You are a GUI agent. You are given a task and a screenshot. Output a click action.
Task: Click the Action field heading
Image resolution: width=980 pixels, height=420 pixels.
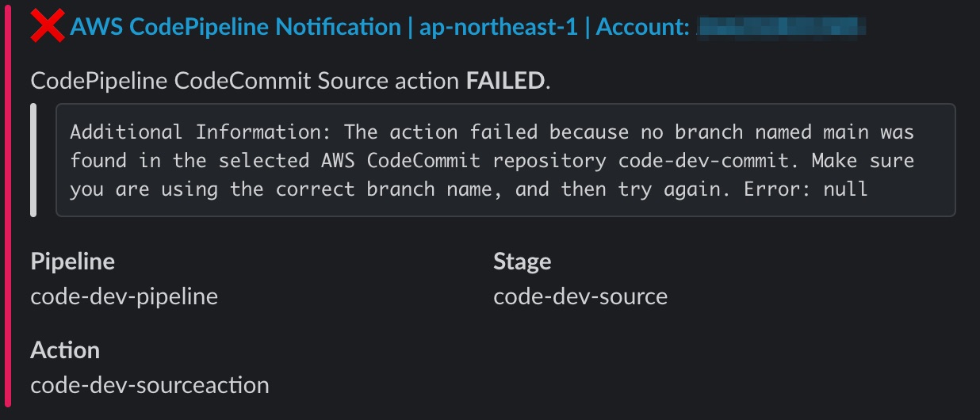click(65, 350)
